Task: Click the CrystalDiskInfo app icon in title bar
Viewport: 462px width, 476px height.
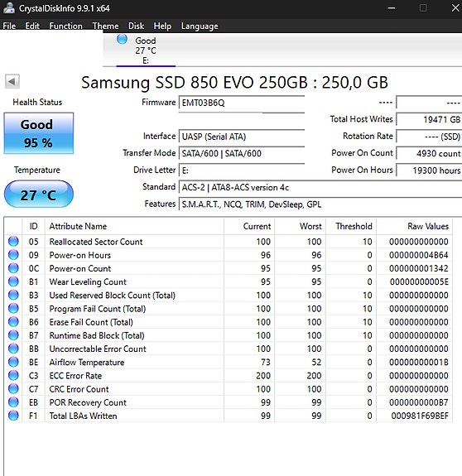Action: click(8, 8)
